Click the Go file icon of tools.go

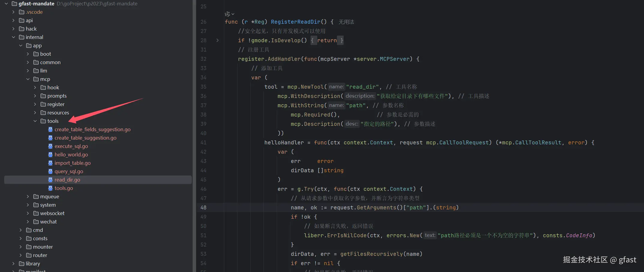click(x=50, y=188)
